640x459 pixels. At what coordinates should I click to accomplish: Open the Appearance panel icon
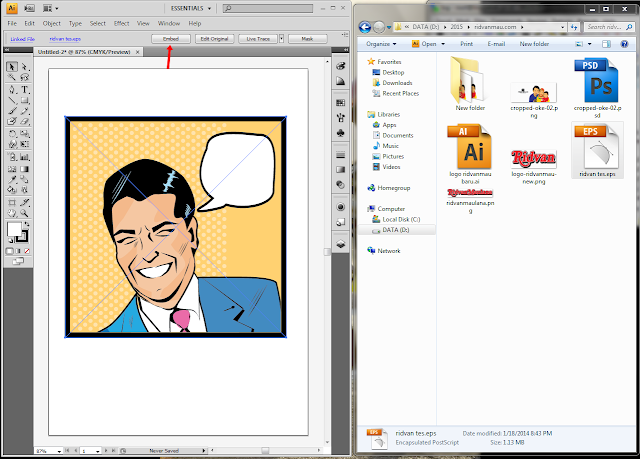(x=340, y=207)
